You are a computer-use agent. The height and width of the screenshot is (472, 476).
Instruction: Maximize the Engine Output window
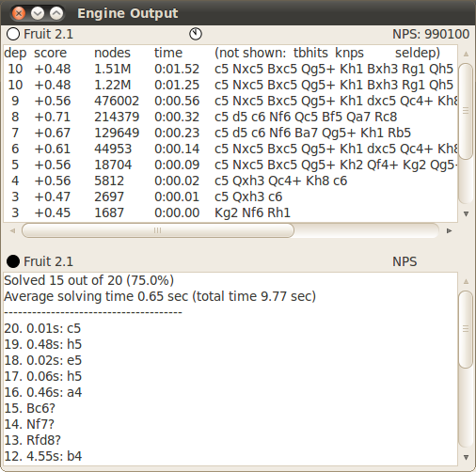(x=56, y=13)
